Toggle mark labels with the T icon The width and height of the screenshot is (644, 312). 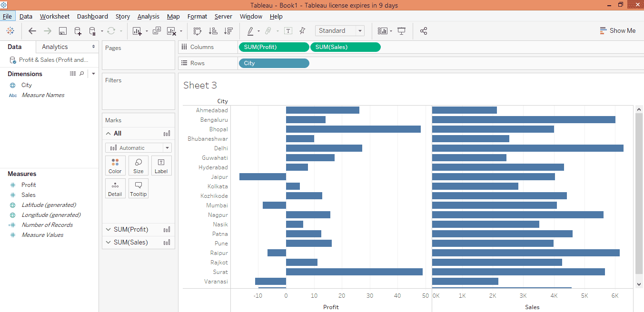pyautogui.click(x=288, y=30)
